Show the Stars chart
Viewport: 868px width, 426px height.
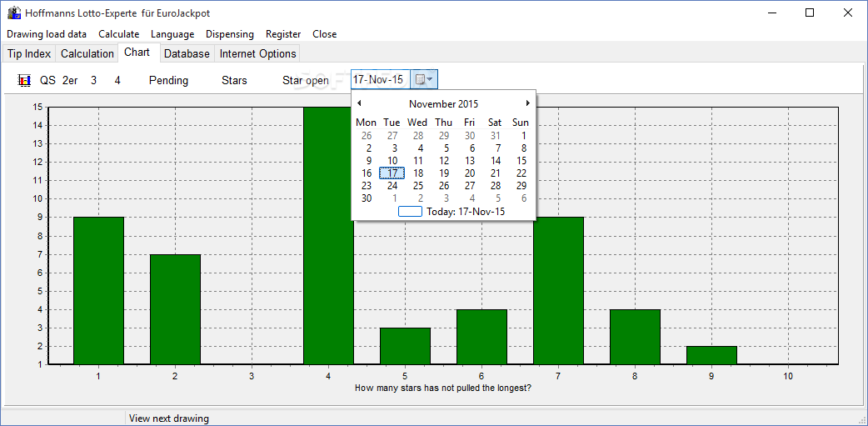point(234,80)
